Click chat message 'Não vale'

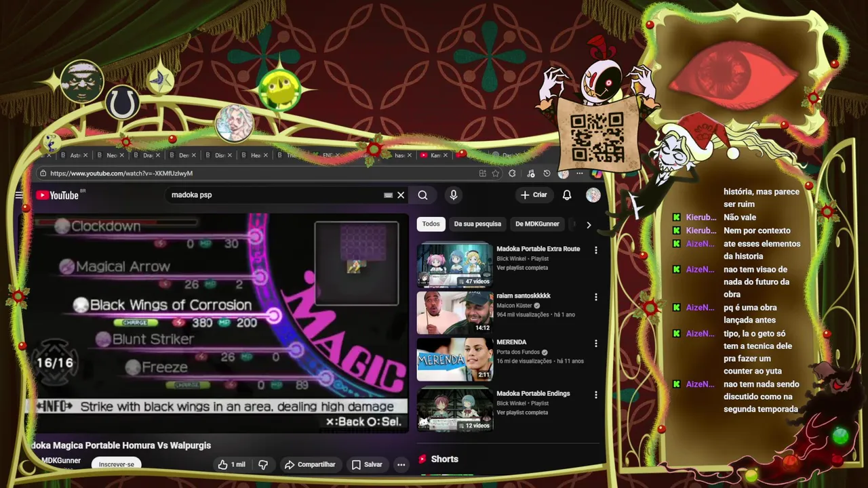point(740,218)
